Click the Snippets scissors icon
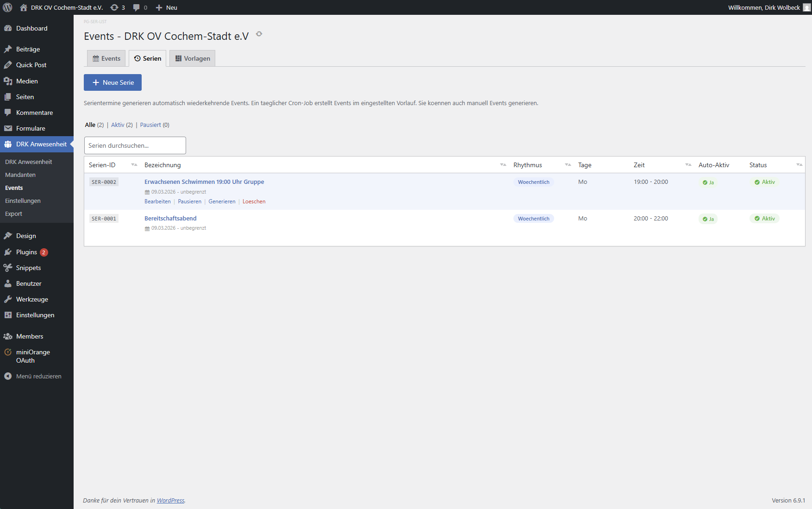 [8, 268]
